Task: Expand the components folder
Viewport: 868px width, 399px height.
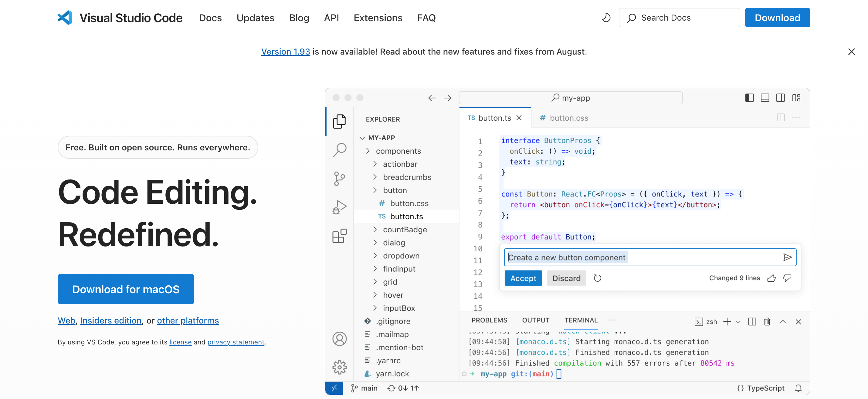Action: coord(398,151)
